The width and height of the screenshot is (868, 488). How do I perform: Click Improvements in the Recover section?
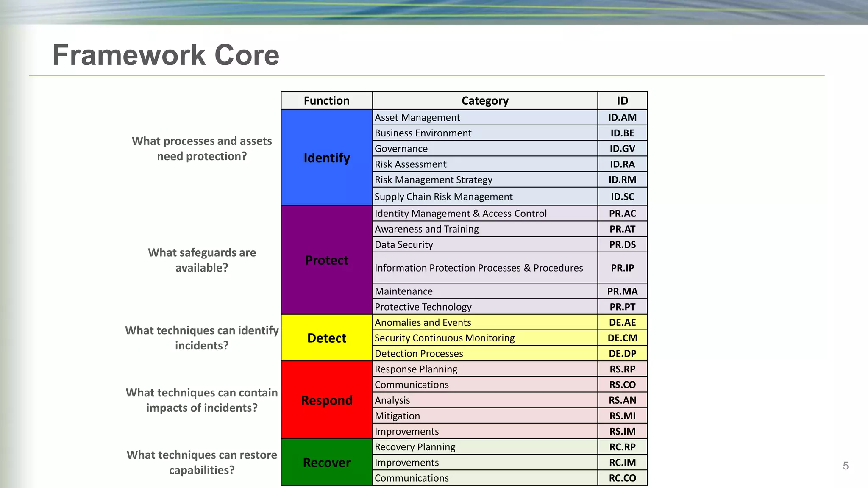(x=485, y=463)
